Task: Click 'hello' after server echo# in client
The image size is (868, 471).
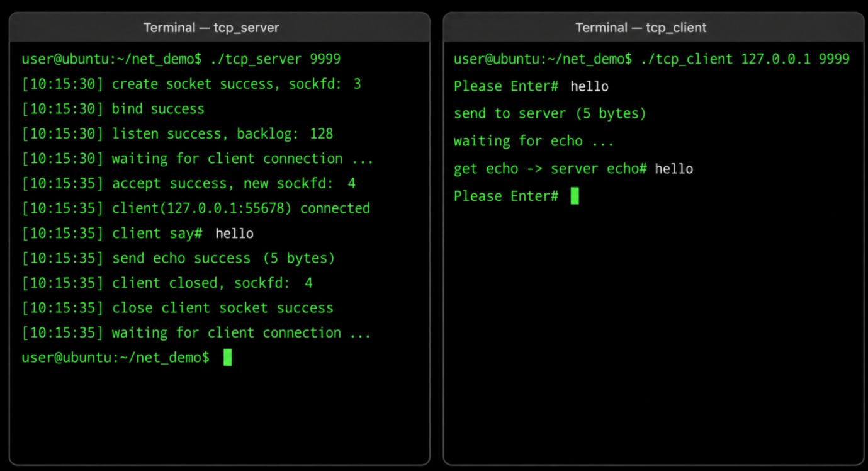Action: click(x=674, y=169)
